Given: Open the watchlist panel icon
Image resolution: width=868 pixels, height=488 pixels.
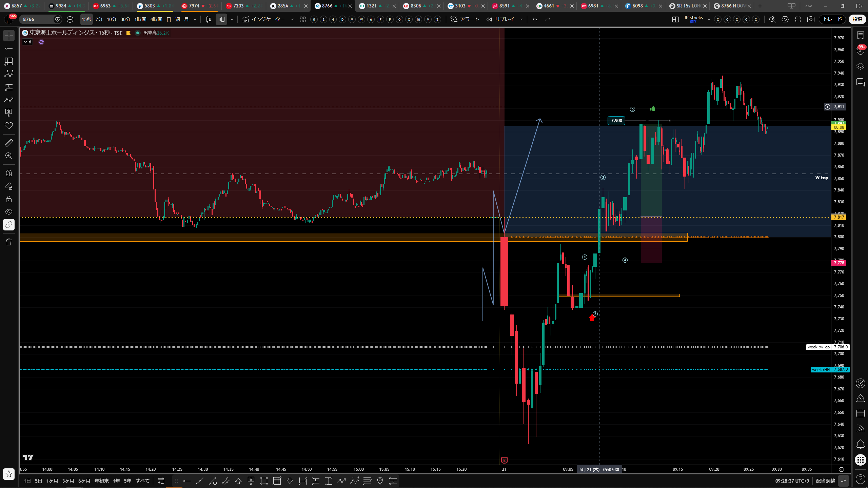Looking at the screenshot, I should coord(860,36).
